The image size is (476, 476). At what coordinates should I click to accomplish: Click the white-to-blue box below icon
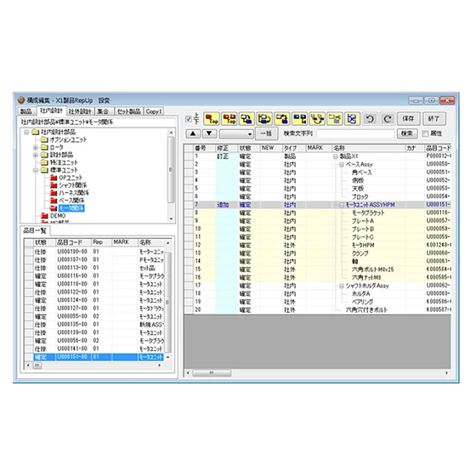click(x=246, y=119)
